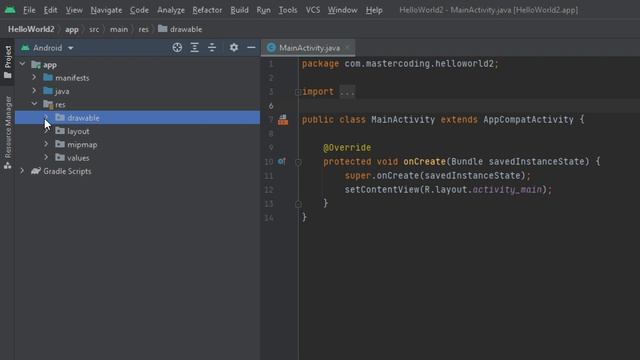Expand the manifests folder
This screenshot has width=640, height=360.
(34, 77)
